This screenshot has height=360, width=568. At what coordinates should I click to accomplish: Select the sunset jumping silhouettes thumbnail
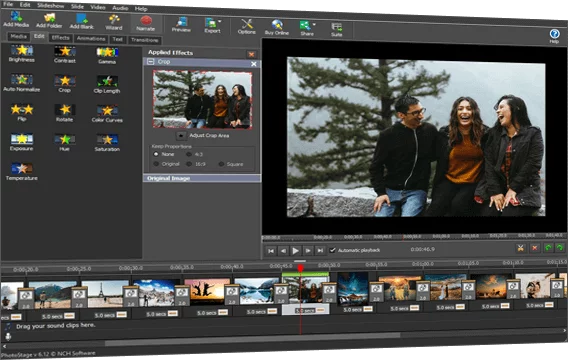click(x=206, y=292)
